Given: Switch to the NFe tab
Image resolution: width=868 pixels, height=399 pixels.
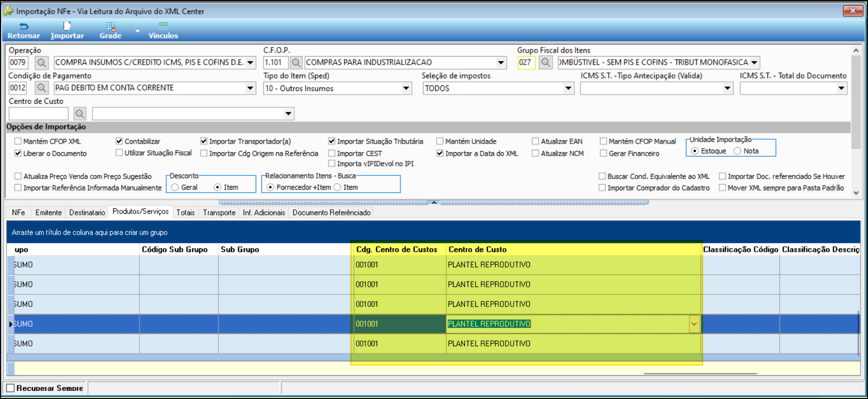Looking at the screenshot, I should click(x=19, y=213).
